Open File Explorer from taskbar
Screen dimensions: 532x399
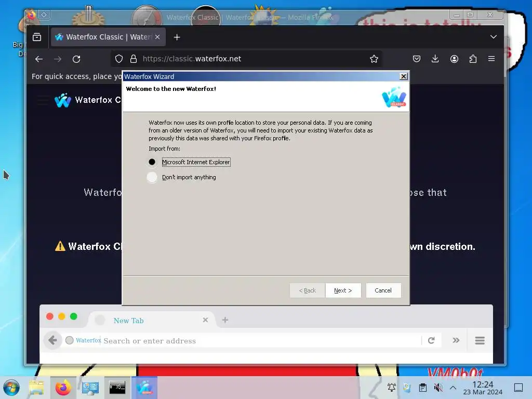[x=36, y=388]
